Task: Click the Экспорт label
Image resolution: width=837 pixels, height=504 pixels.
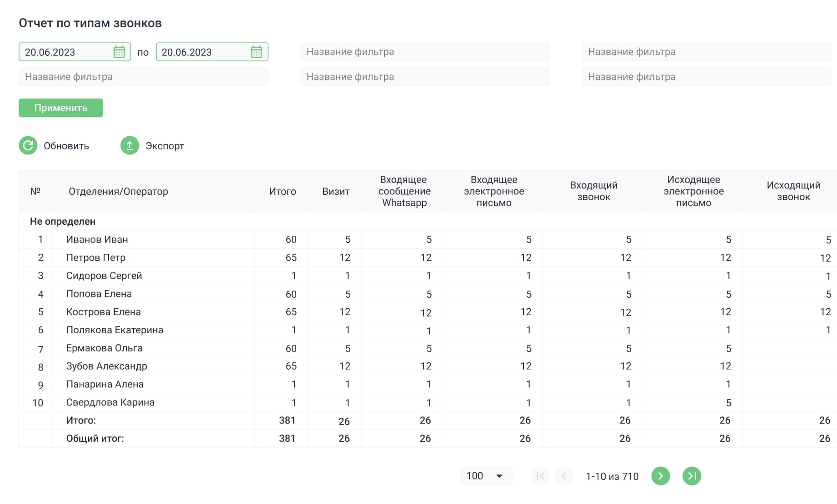Action: coord(164,146)
